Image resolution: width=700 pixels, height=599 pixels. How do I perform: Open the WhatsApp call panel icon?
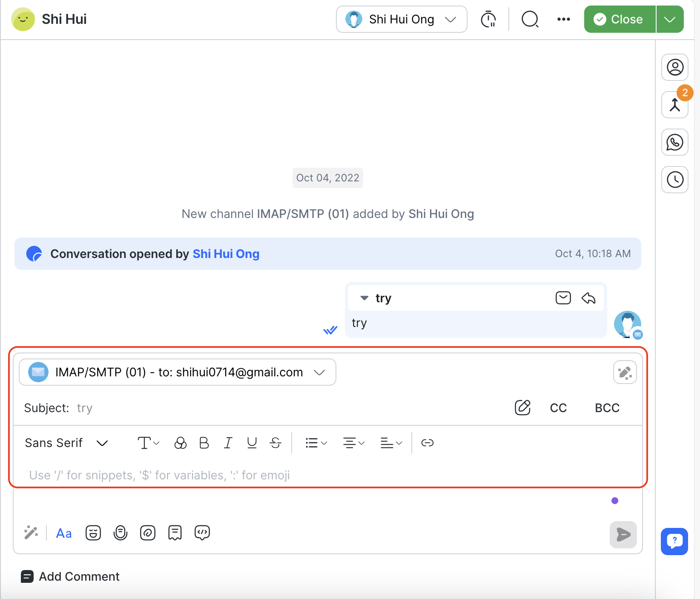point(675,142)
